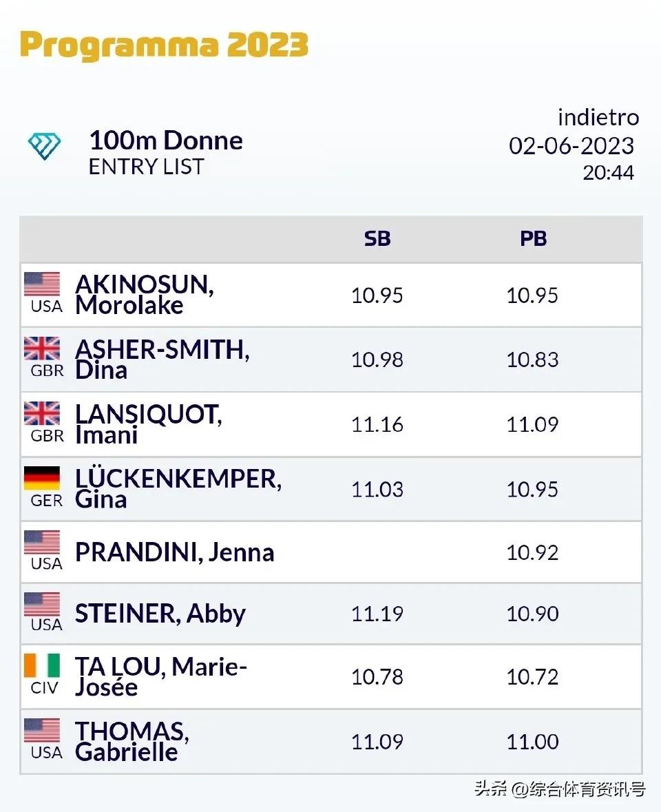Select the PB column header
661x812 pixels.
click(x=533, y=239)
